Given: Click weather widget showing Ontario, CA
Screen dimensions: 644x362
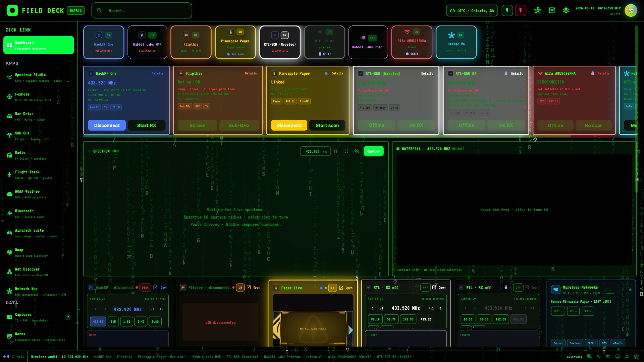Looking at the screenshot, I should 473,10.
